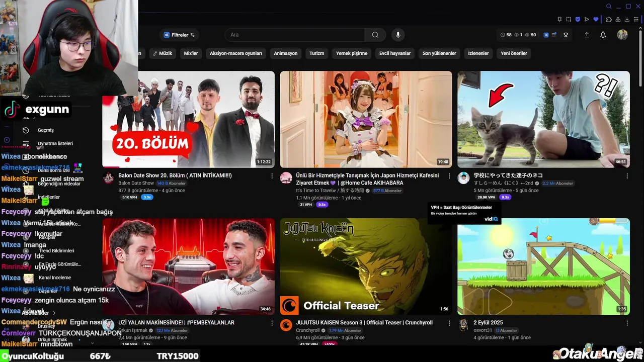The width and height of the screenshot is (644, 362).
Task: Expand the Abonelikler sidebar section
Action: (39, 313)
